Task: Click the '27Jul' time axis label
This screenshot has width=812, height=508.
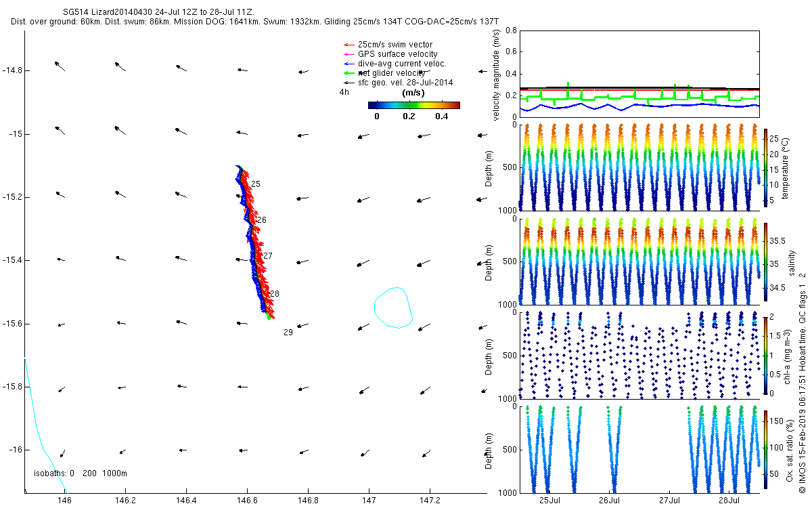Action: tap(670, 500)
